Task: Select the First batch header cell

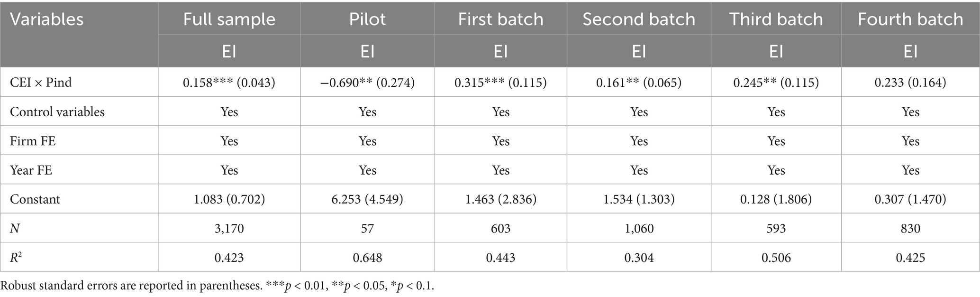Action: pos(500,19)
